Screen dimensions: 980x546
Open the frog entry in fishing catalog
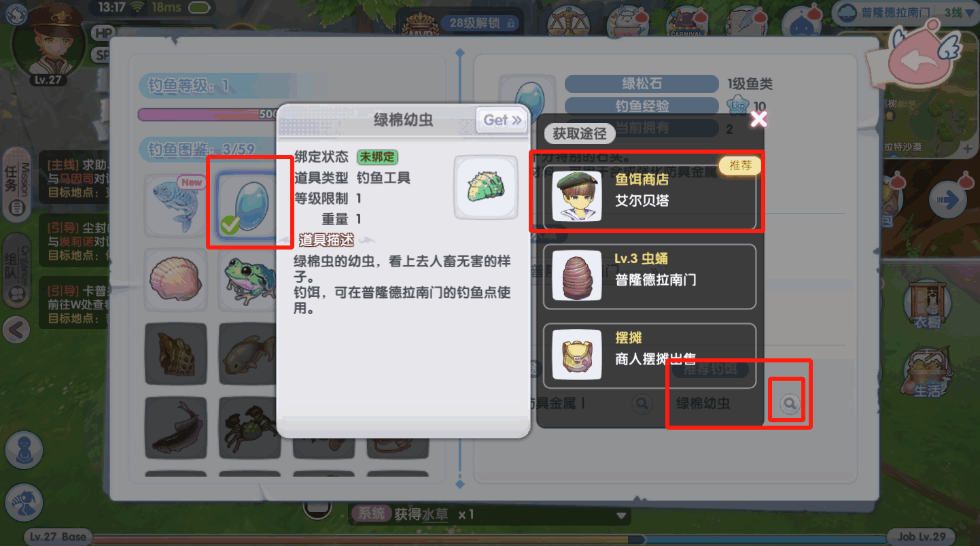pos(249,279)
